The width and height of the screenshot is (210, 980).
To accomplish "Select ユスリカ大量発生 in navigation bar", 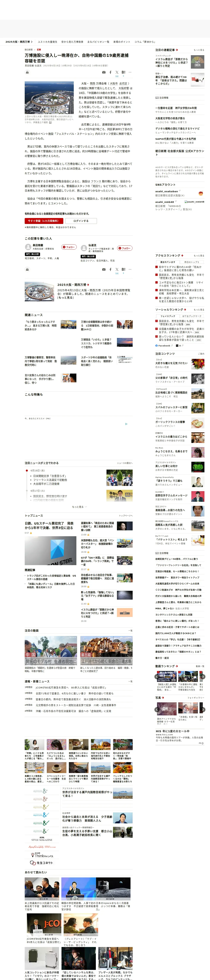I will [x=47, y=42].
